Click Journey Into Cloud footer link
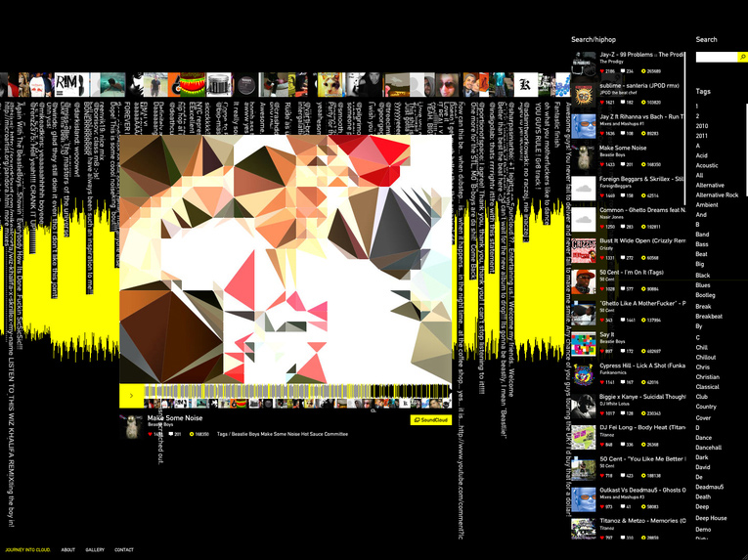This screenshot has width=748, height=560. [x=28, y=550]
